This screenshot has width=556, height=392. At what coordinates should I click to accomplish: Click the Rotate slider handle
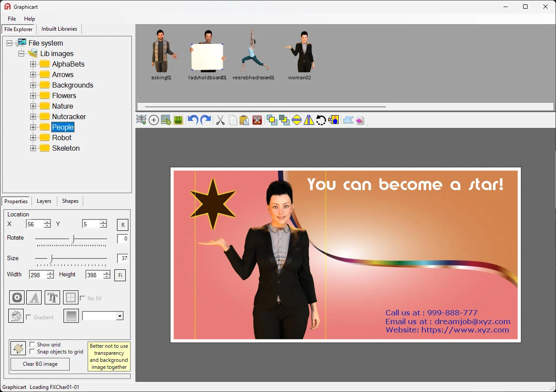click(x=73, y=239)
